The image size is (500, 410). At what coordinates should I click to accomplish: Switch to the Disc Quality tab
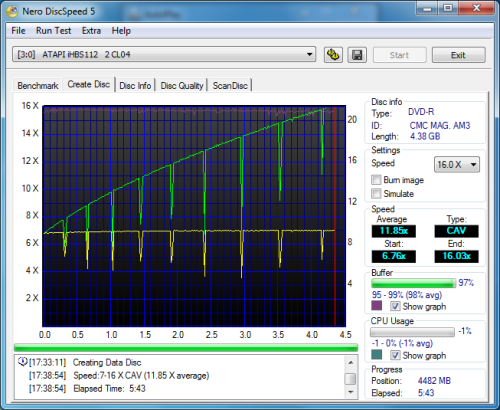click(182, 86)
